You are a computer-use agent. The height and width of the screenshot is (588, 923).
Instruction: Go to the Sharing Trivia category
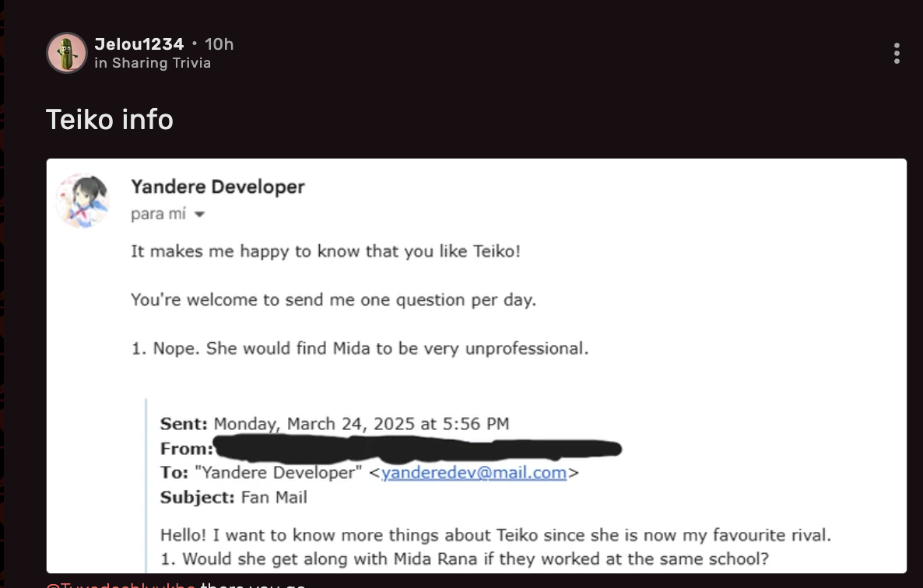161,63
